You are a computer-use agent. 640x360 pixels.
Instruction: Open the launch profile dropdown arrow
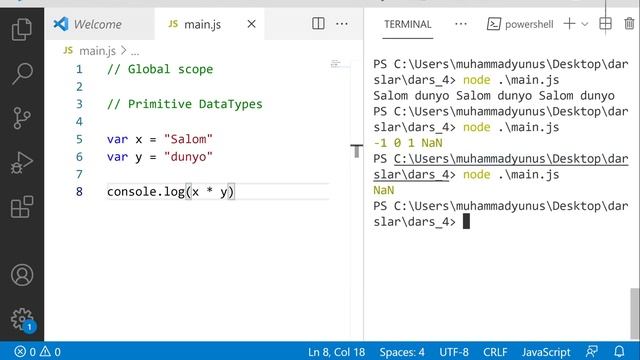[x=584, y=24]
